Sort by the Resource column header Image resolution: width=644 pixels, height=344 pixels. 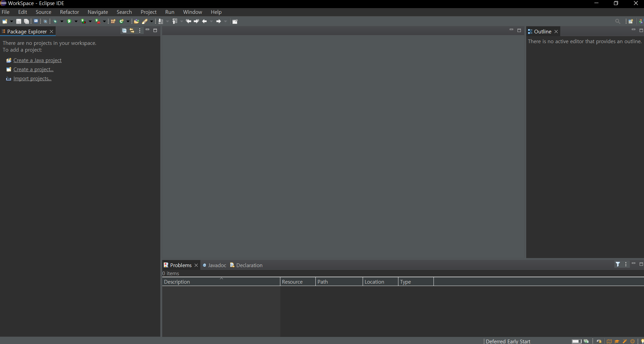(298, 282)
